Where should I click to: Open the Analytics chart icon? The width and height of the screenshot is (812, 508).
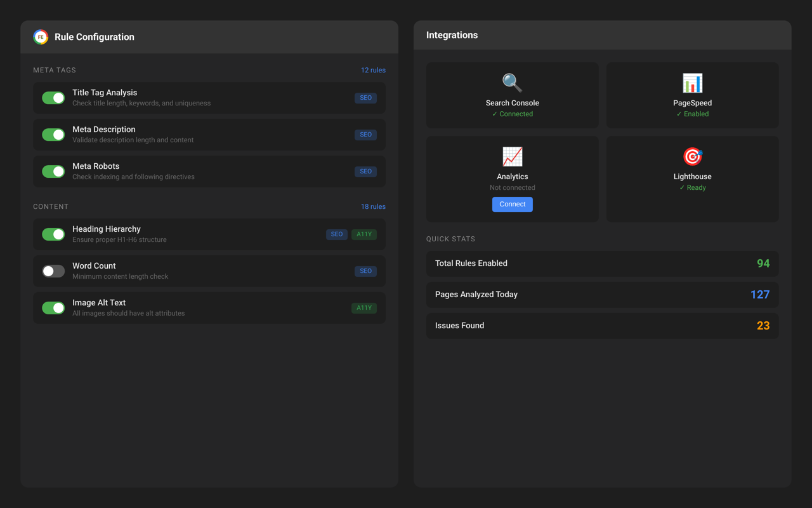click(512, 156)
